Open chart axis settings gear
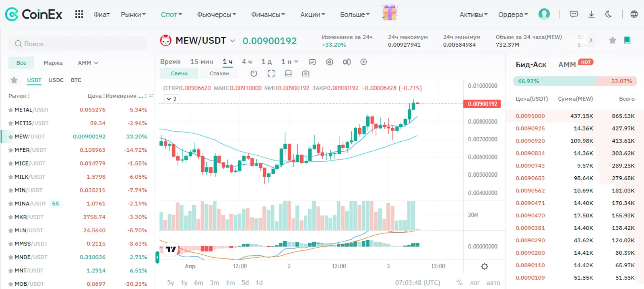The height and width of the screenshot is (289, 644). (x=485, y=266)
